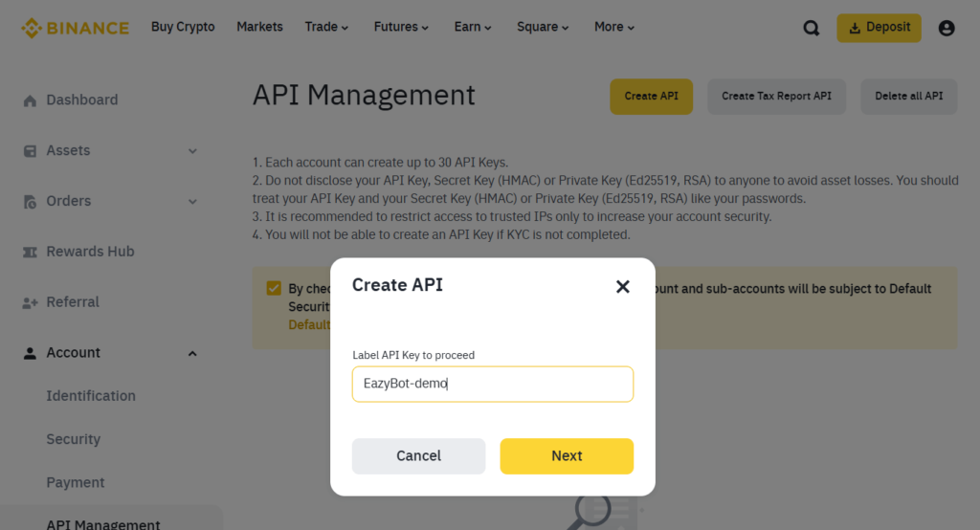Select Security under Account
The image size is (980, 530).
pyautogui.click(x=73, y=439)
